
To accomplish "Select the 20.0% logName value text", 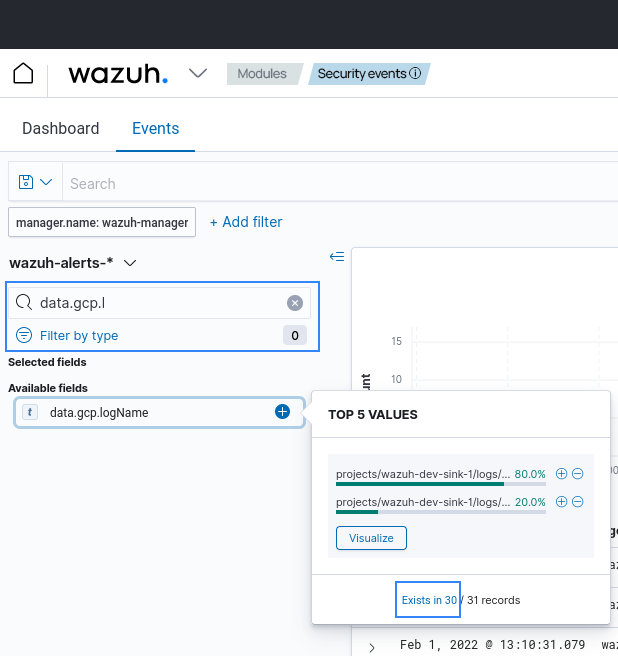I will (x=423, y=502).
